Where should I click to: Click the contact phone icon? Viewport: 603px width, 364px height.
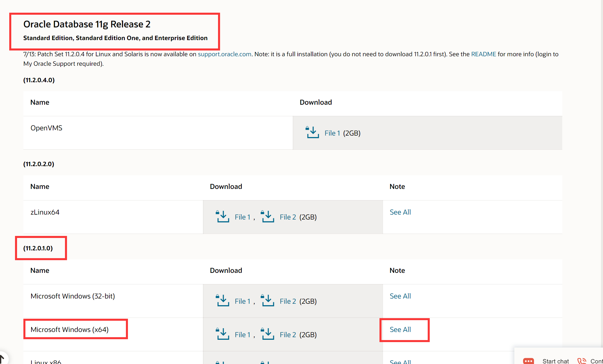click(x=581, y=361)
